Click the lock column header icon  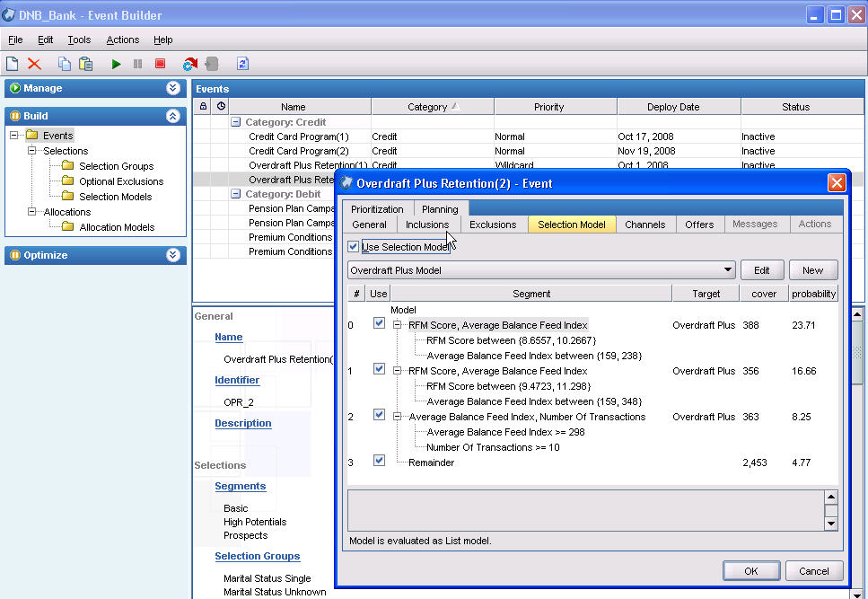(203, 106)
